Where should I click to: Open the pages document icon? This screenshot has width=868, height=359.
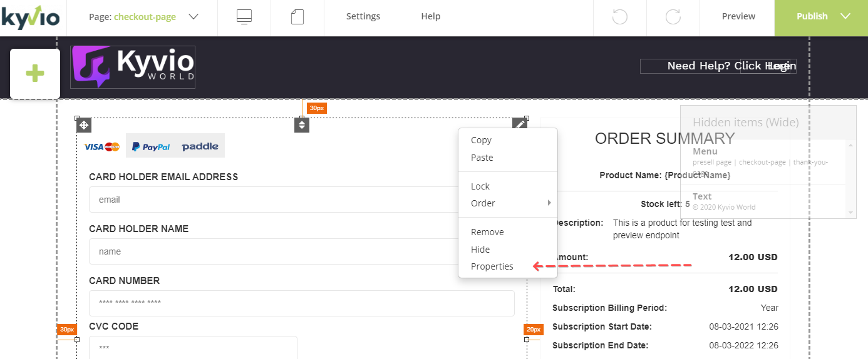pos(297,17)
